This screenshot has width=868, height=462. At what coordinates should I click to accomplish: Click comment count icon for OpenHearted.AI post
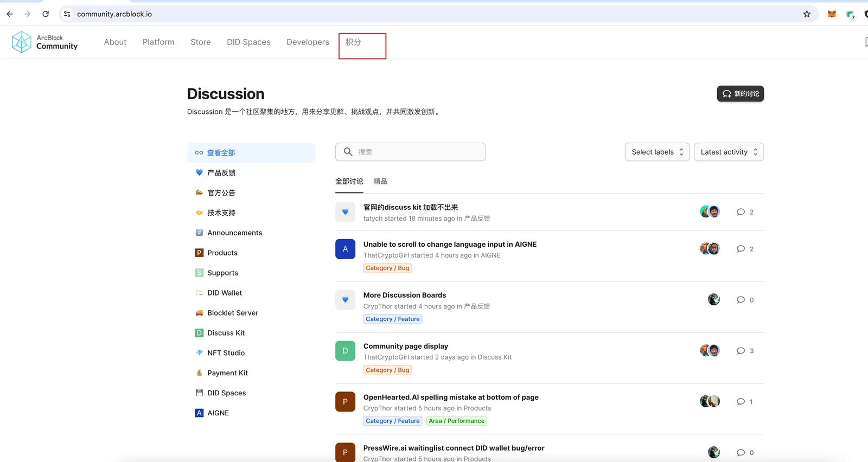[741, 402]
